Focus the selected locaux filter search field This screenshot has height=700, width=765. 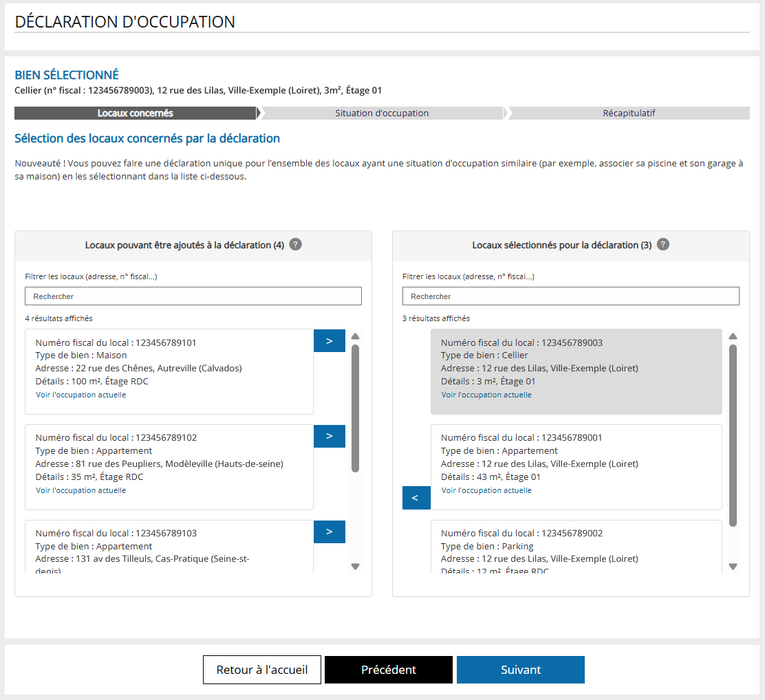click(571, 296)
